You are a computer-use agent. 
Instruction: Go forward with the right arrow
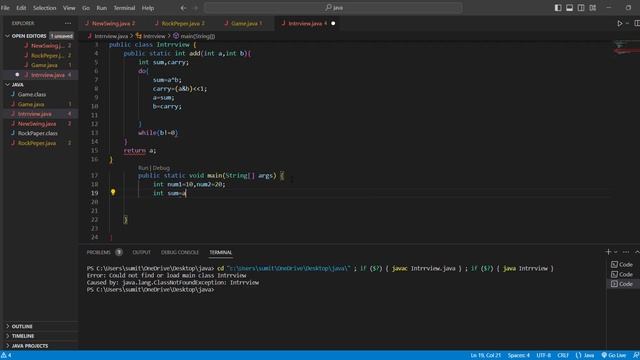click(196, 8)
